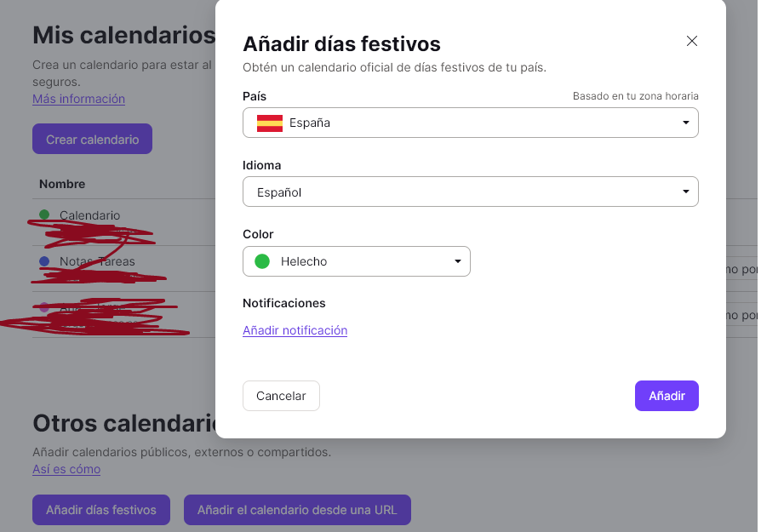Close the Añadir días festivos dialog
Viewport: 761px width, 532px height.
[691, 41]
